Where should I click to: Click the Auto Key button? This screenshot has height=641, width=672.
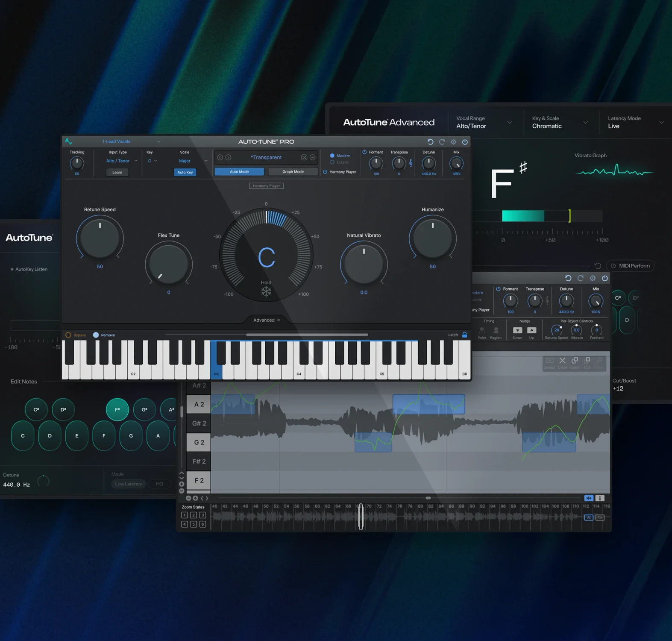pyautogui.click(x=185, y=172)
